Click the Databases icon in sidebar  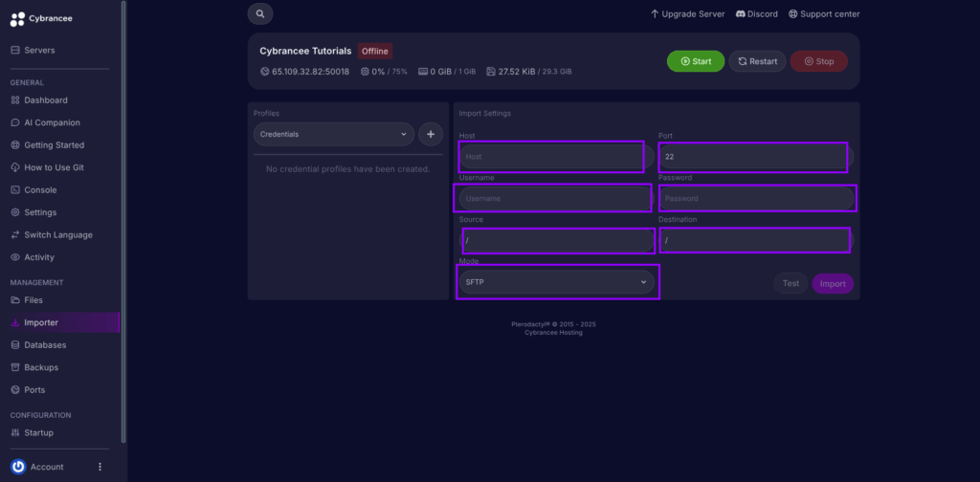tap(15, 344)
